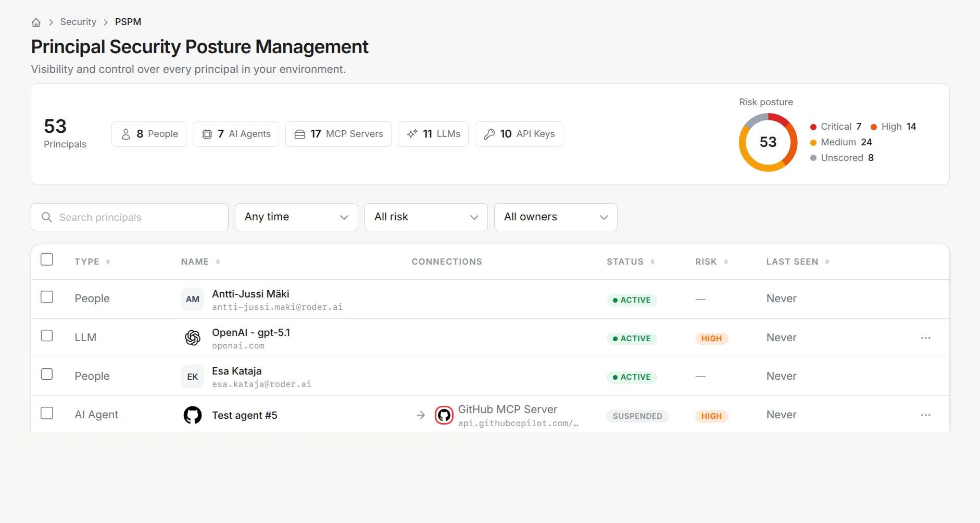
Task: Click the esa.kataja@roder.ai email
Action: click(261, 384)
